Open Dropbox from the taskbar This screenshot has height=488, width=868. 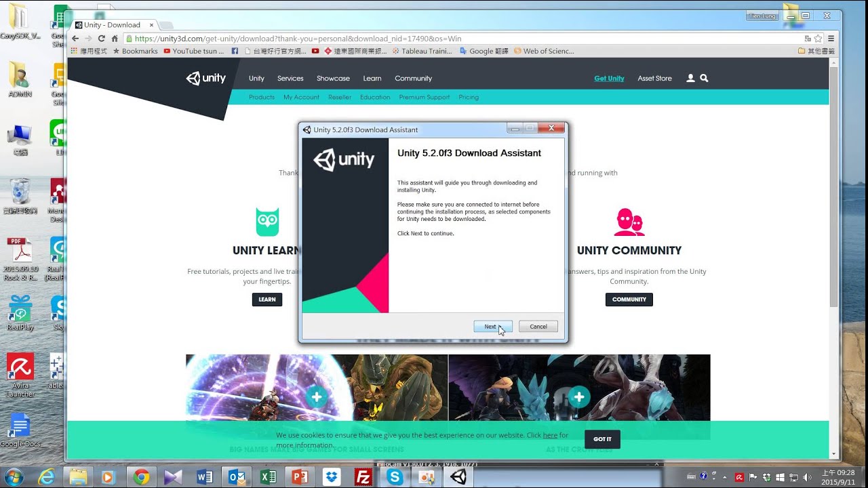[x=332, y=477]
